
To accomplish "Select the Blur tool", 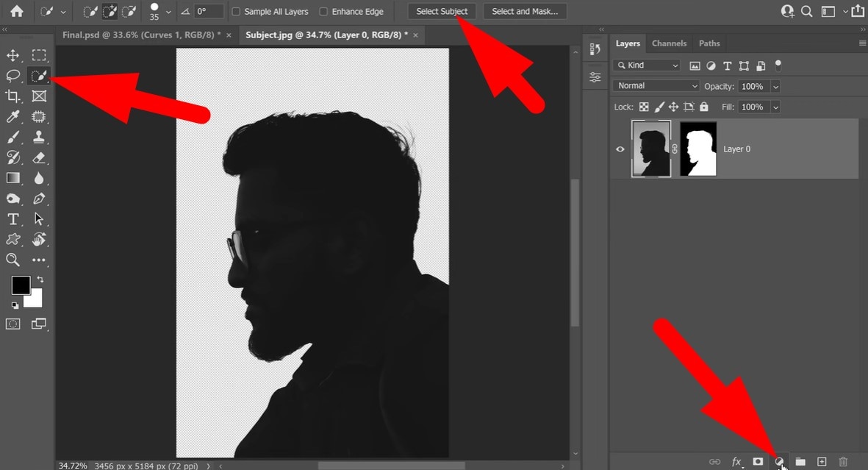I will [x=39, y=178].
